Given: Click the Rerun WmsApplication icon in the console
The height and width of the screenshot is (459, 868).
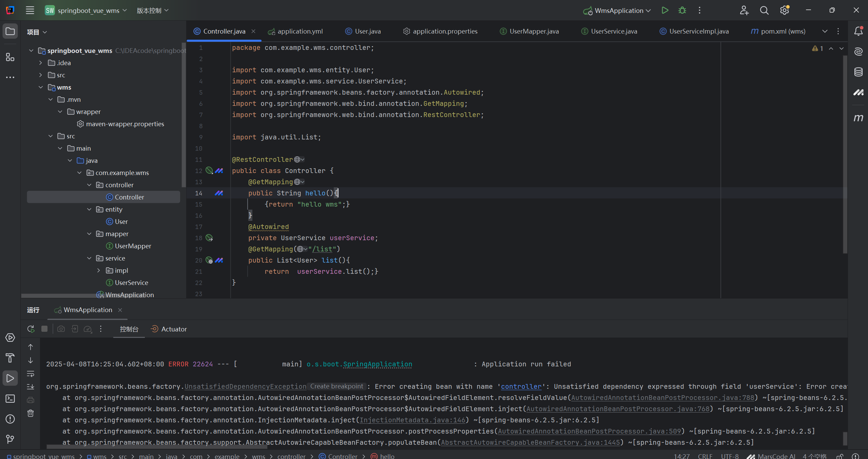Looking at the screenshot, I should [31, 329].
